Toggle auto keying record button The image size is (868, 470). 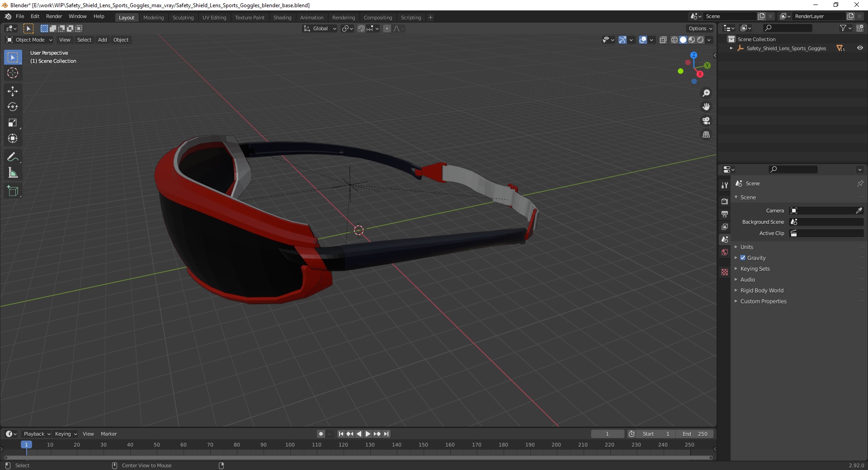coord(321,434)
